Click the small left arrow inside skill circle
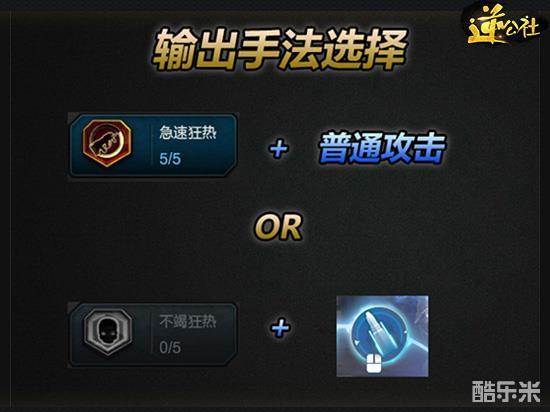 pyautogui.click(x=356, y=342)
